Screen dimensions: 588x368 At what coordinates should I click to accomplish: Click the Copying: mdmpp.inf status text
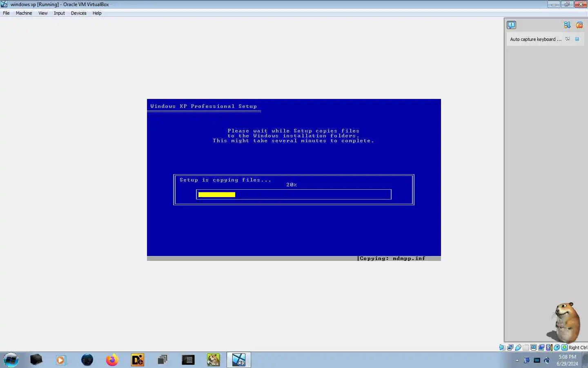[x=392, y=258]
